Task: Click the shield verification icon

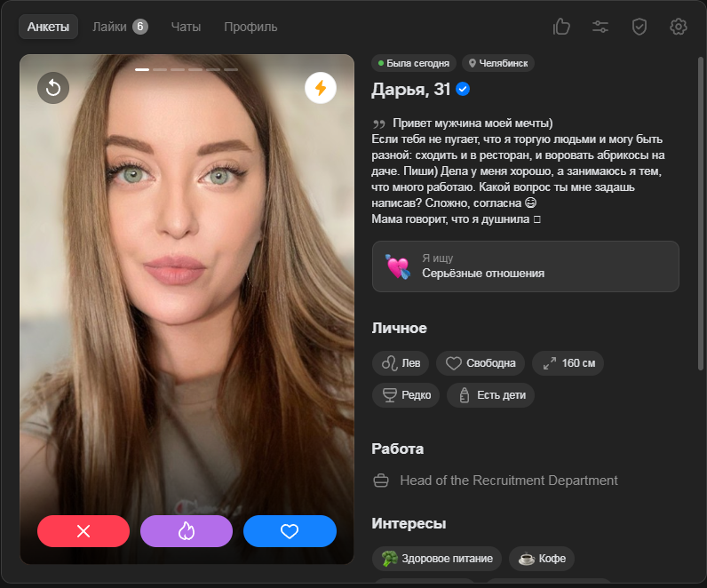Action: [x=639, y=27]
